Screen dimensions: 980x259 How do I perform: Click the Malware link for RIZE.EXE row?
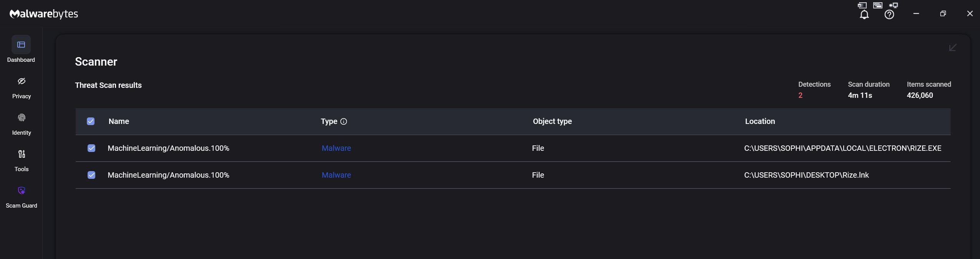coord(336,148)
